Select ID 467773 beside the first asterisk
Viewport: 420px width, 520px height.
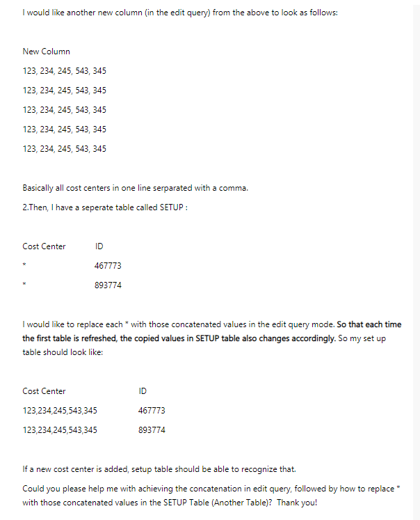(107, 266)
